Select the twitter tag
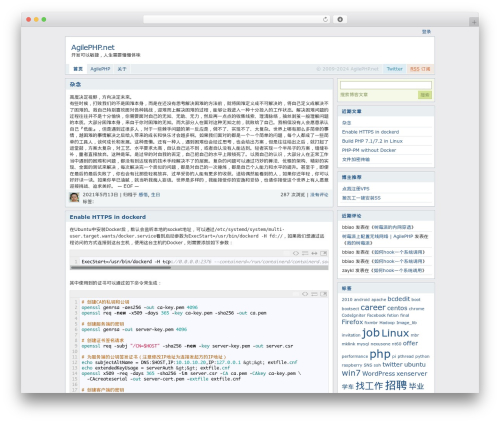The height and width of the screenshot is (423, 500). pyautogui.click(x=392, y=364)
